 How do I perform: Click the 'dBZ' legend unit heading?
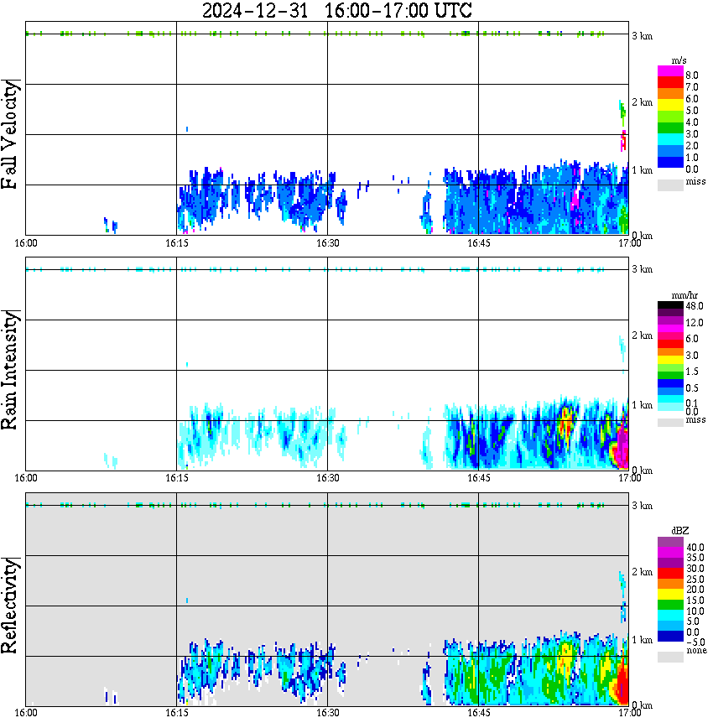[x=680, y=531]
